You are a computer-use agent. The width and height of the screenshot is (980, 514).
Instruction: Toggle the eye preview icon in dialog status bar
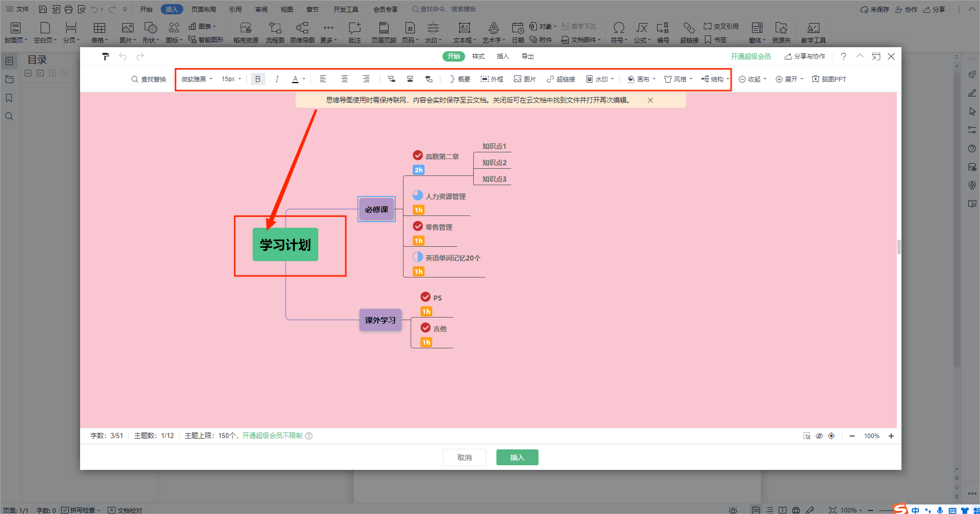819,436
